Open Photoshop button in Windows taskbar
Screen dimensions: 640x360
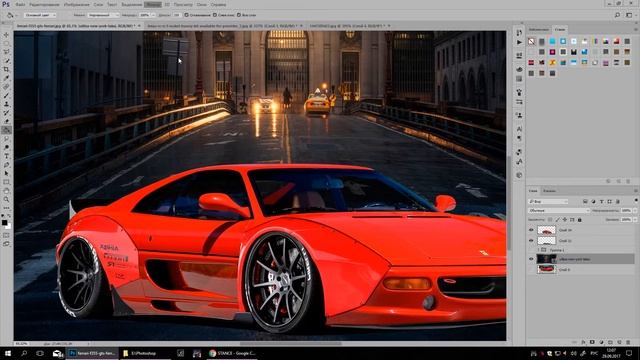[x=92, y=353]
